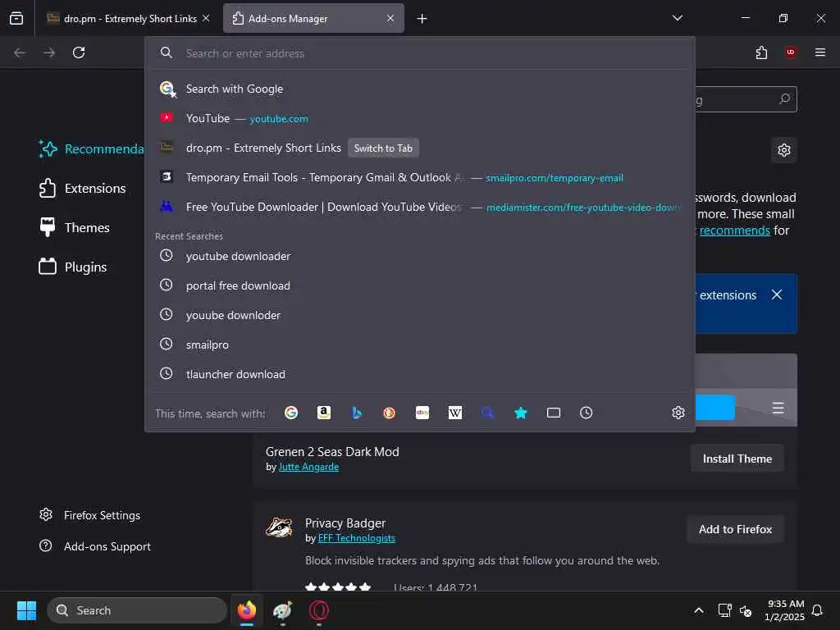
Task: Open Temporary Email Tools smailpro suggestion
Action: (x=420, y=177)
